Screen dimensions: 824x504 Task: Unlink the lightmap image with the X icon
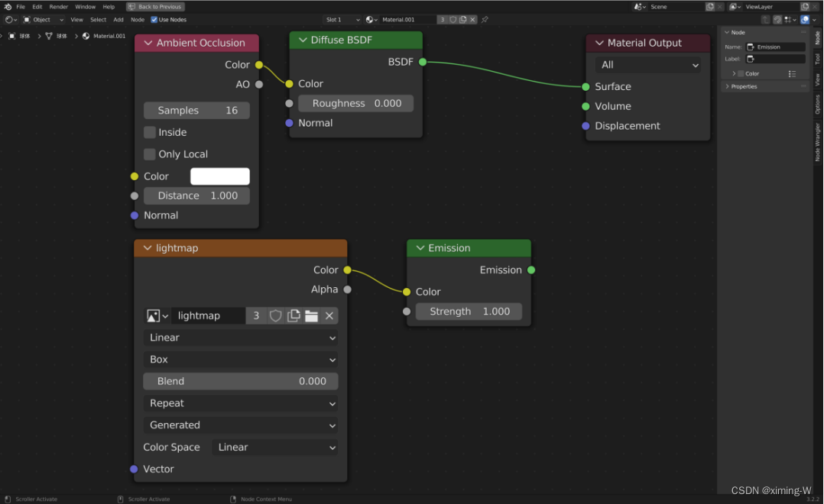pos(329,315)
